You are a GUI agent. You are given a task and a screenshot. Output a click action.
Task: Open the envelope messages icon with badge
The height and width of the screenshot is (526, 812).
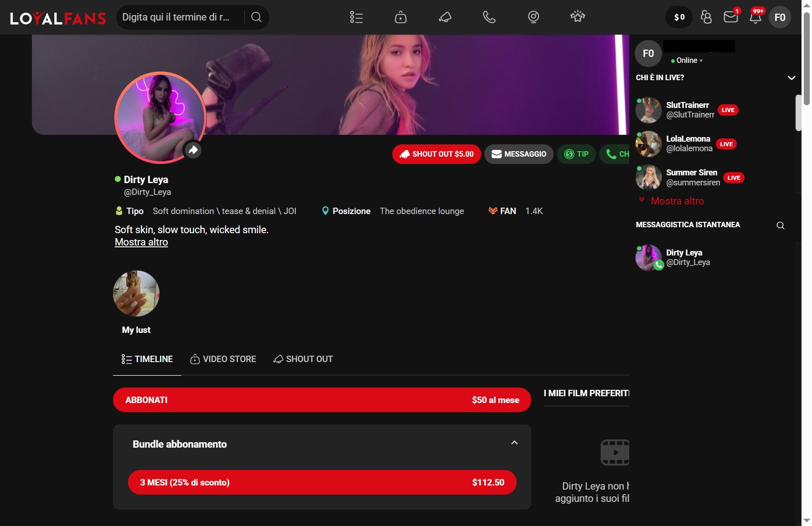[730, 17]
